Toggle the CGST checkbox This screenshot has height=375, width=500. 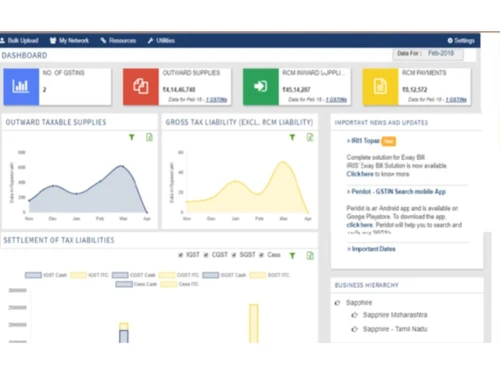coord(206,255)
